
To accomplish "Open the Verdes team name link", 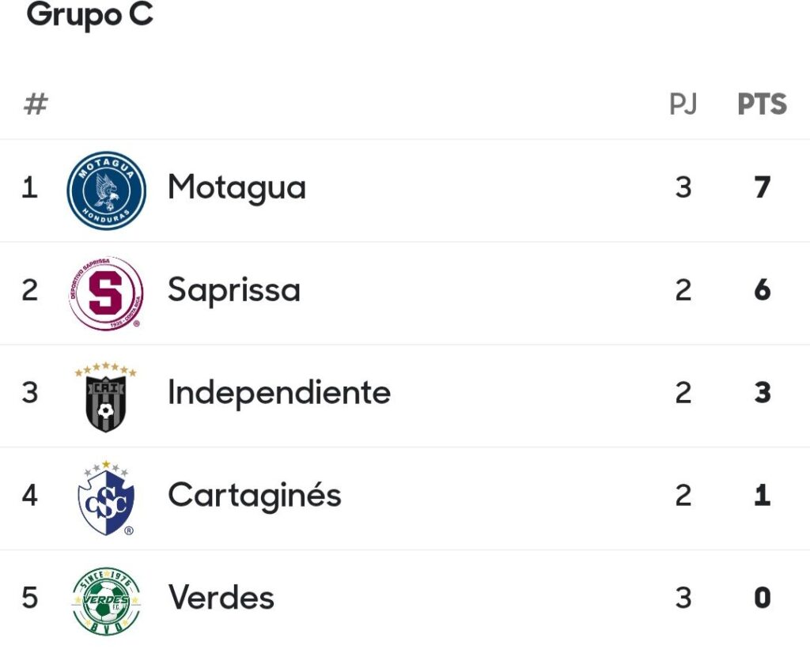I will point(221,598).
